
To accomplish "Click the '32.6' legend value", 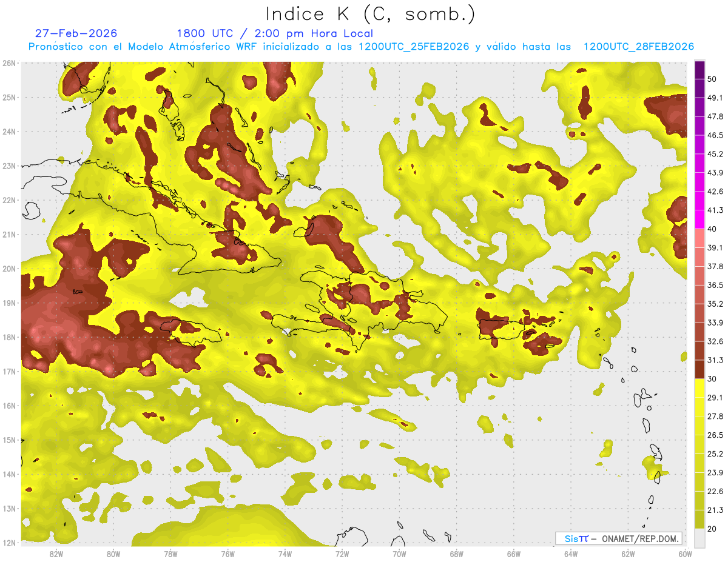I will [x=715, y=341].
